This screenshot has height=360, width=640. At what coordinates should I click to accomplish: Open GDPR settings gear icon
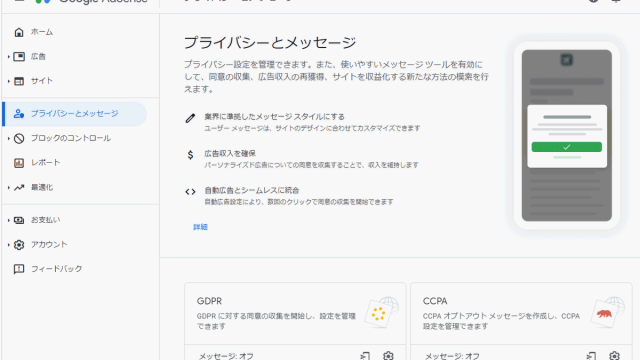(388, 356)
